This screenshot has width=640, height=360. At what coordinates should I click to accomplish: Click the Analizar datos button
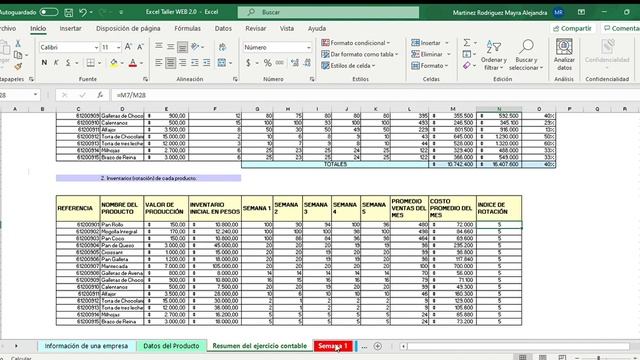(564, 55)
